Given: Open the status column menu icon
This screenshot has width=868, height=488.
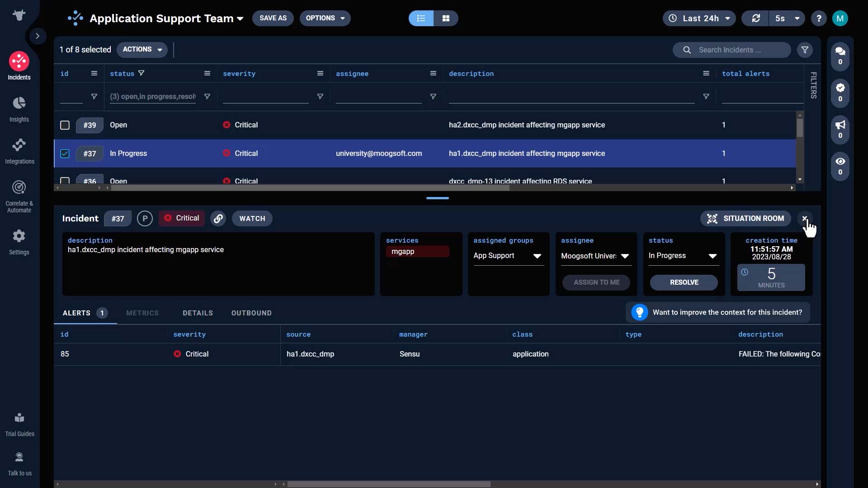Looking at the screenshot, I should [x=207, y=73].
